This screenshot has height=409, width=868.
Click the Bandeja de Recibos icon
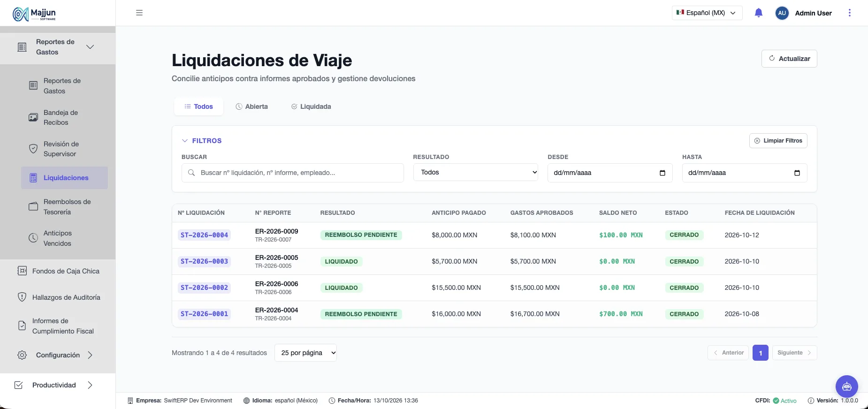[x=33, y=117]
